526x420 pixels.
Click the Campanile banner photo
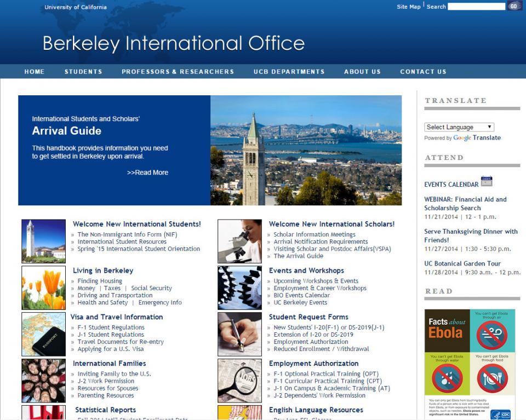[x=306, y=150]
